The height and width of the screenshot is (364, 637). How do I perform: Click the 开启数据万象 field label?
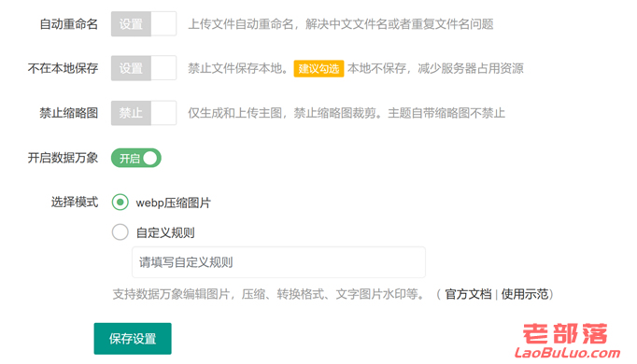[63, 158]
